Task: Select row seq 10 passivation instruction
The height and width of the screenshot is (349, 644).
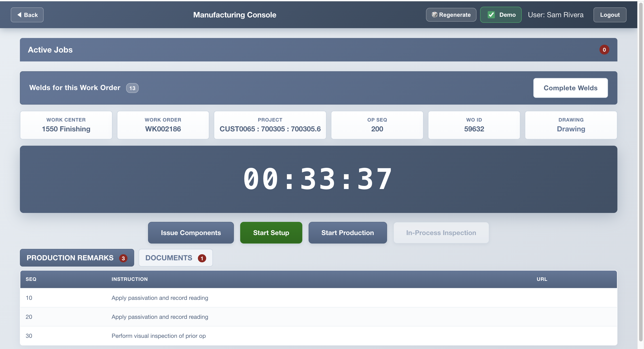Action: 318,298
